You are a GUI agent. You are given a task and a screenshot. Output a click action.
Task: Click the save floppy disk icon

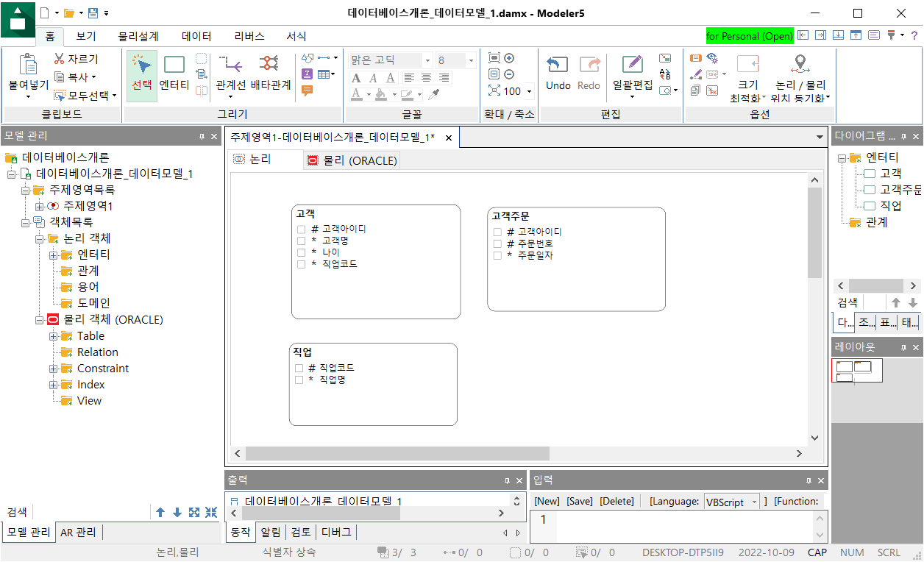(93, 13)
